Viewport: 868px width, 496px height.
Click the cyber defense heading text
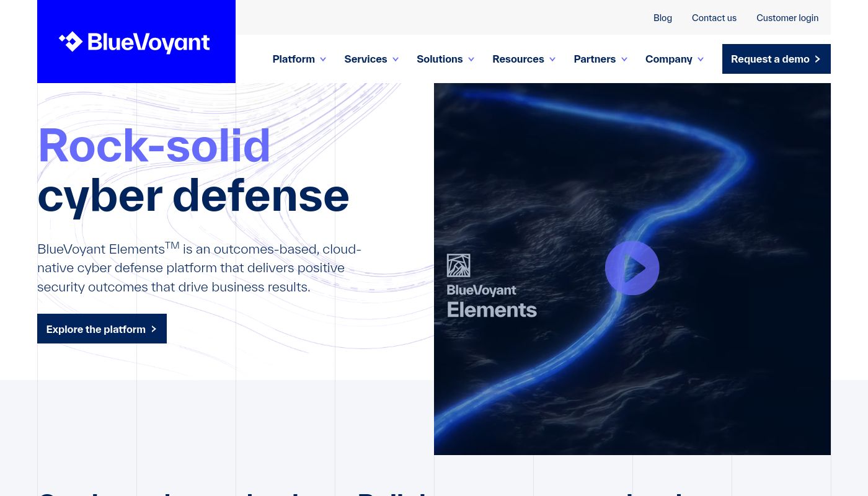pos(193,196)
